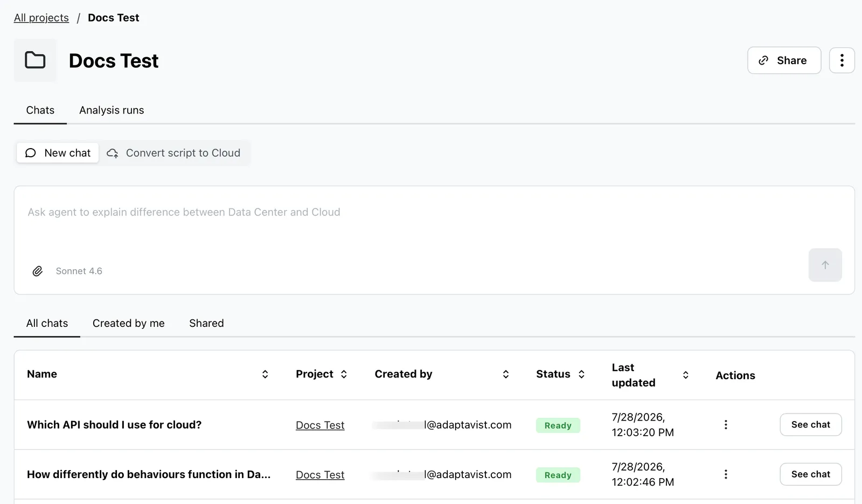Sort the table by Last updated column
The width and height of the screenshot is (862, 504).
click(x=685, y=375)
